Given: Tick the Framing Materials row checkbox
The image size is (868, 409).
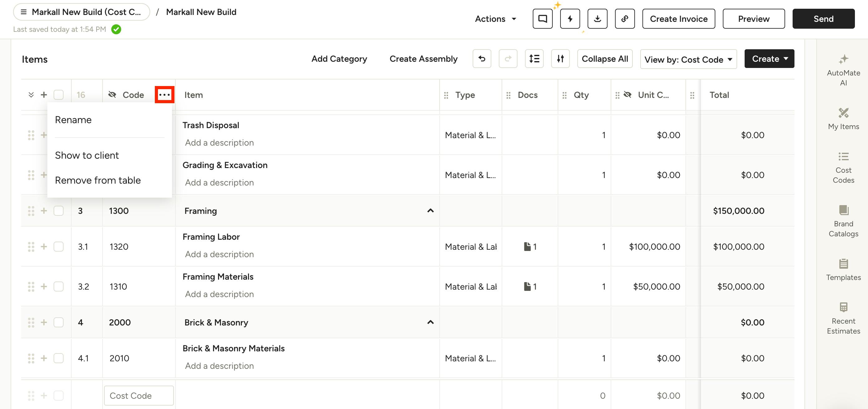Looking at the screenshot, I should [x=59, y=286].
